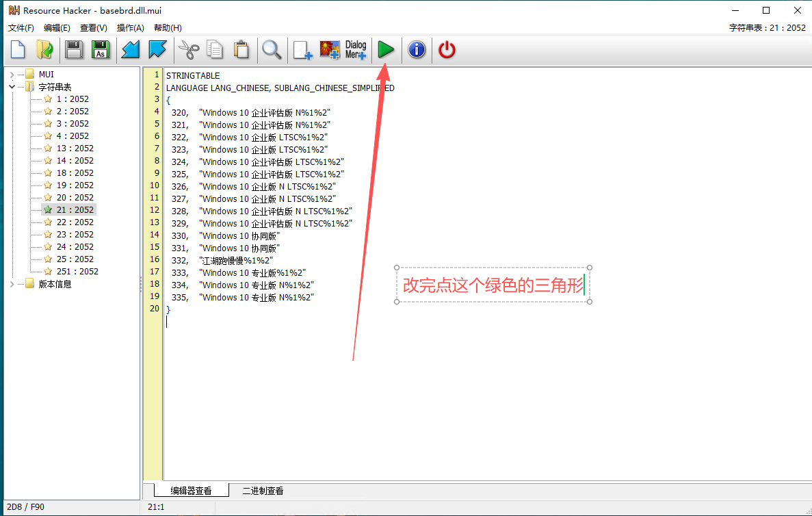
Task: Click string 333 "Windows 10 专业版%1%2" line
Action: tap(239, 273)
